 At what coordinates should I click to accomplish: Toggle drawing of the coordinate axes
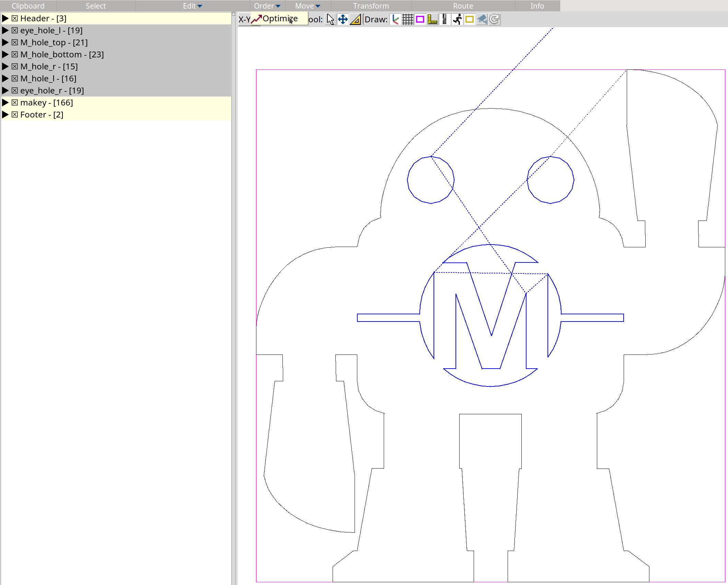[395, 20]
